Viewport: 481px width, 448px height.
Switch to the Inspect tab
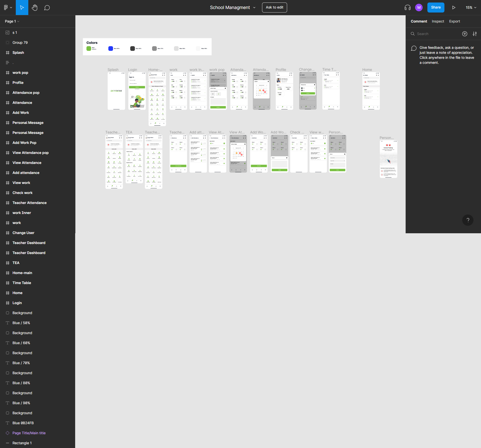pos(438,21)
